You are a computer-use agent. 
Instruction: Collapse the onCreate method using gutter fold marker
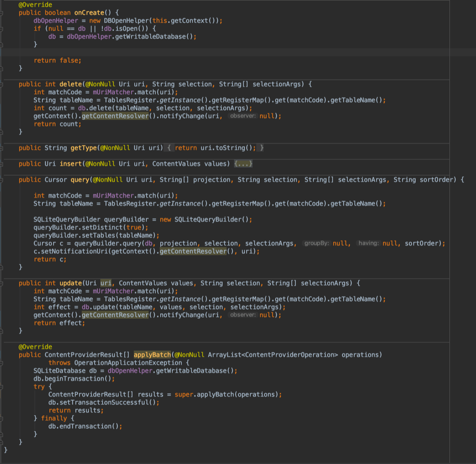tap(2, 13)
